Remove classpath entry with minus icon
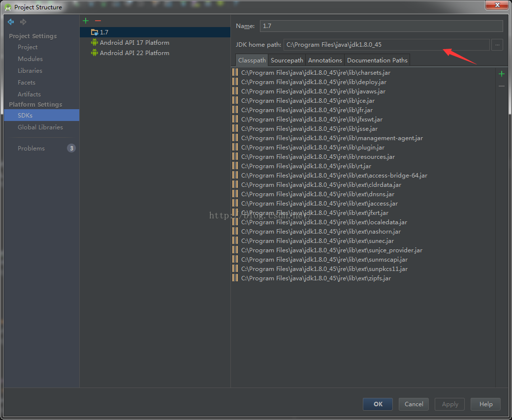Image resolution: width=512 pixels, height=420 pixels. point(502,86)
